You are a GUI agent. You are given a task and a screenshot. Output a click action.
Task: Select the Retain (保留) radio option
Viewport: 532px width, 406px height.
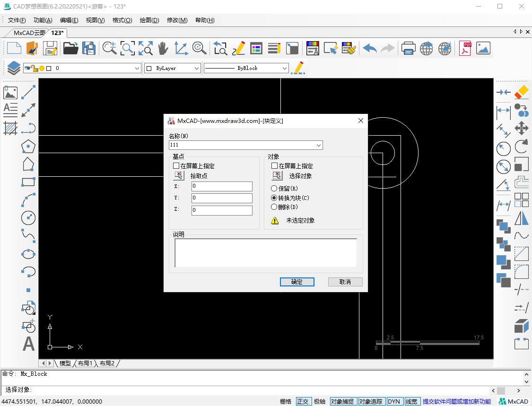(274, 189)
